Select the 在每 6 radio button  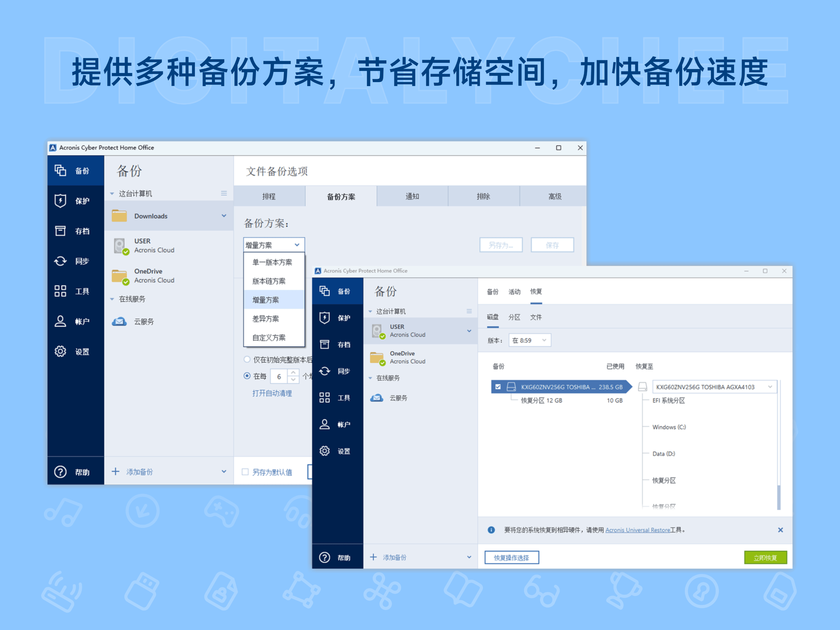248,376
